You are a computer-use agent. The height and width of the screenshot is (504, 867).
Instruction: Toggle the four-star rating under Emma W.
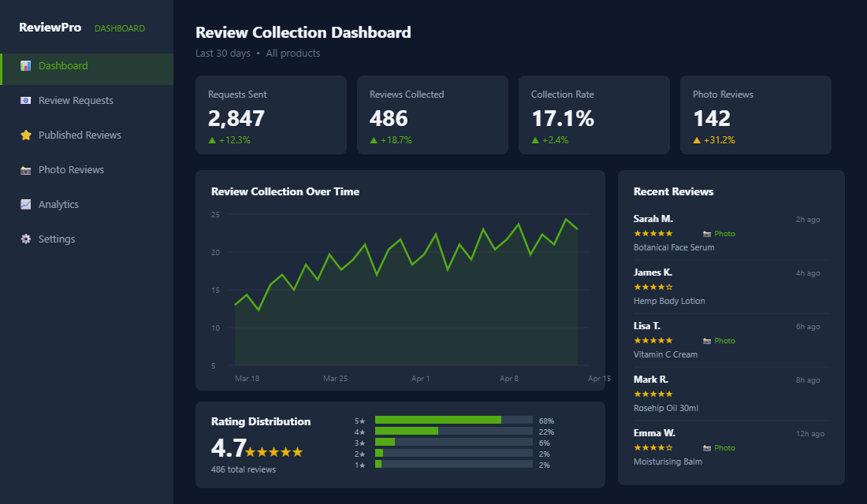653,447
